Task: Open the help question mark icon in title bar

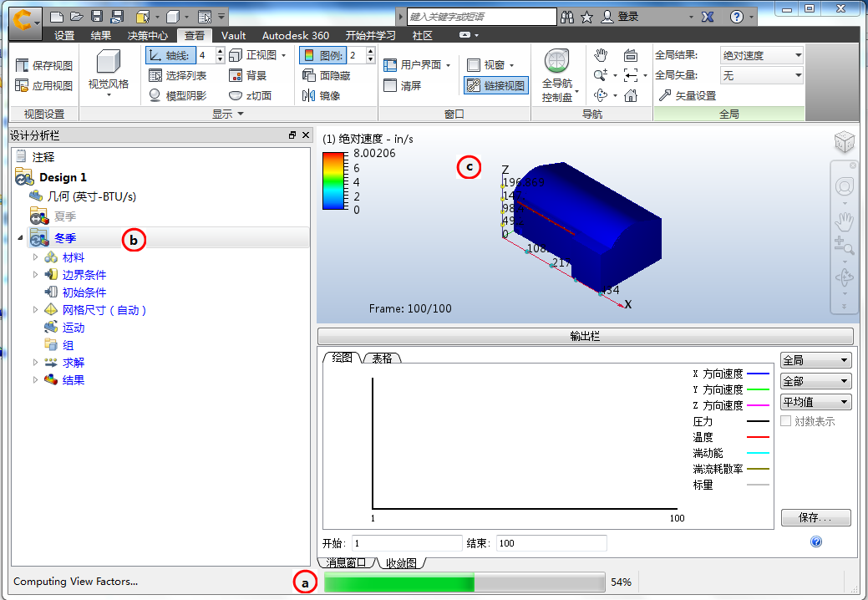Action: click(736, 18)
